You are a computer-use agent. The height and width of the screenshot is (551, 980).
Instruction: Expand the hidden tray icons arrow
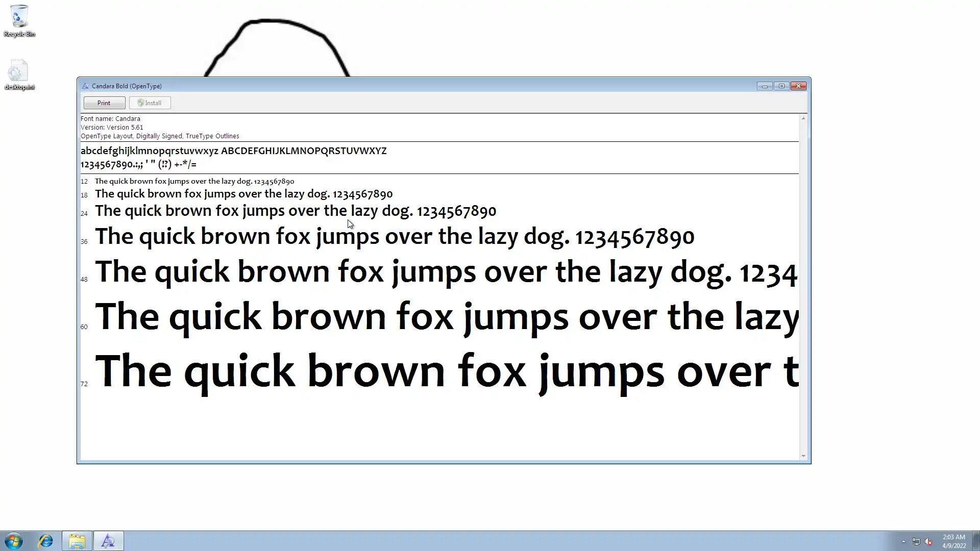click(x=903, y=541)
